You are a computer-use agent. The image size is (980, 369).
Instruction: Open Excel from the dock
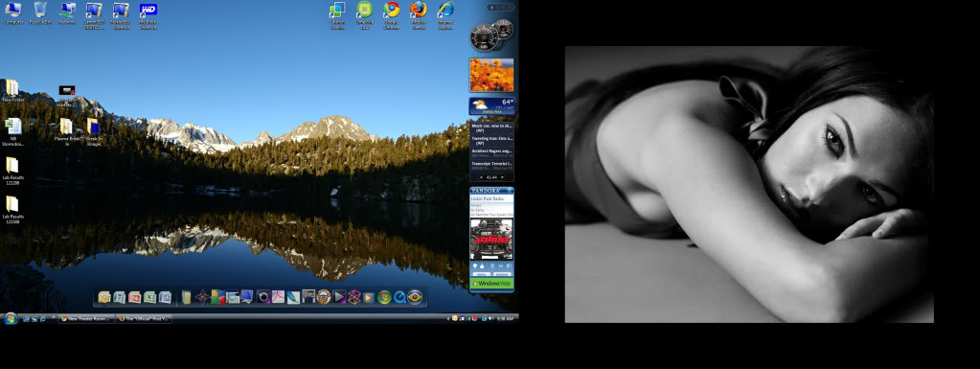[150, 297]
